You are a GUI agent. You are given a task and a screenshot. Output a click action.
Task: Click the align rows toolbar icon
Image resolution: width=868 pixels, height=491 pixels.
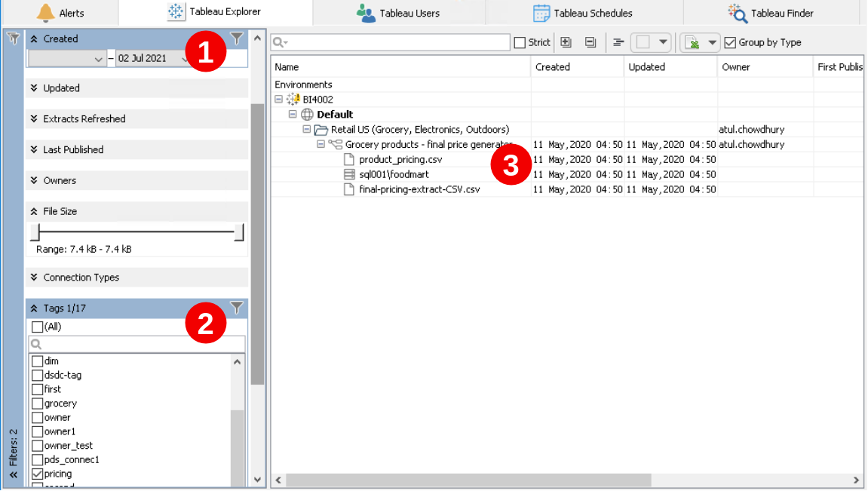[x=618, y=42]
